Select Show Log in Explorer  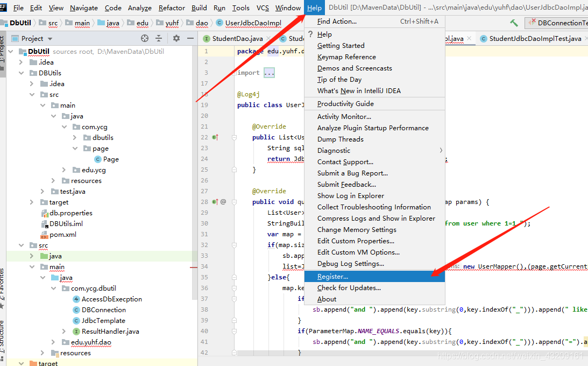click(x=374, y=196)
